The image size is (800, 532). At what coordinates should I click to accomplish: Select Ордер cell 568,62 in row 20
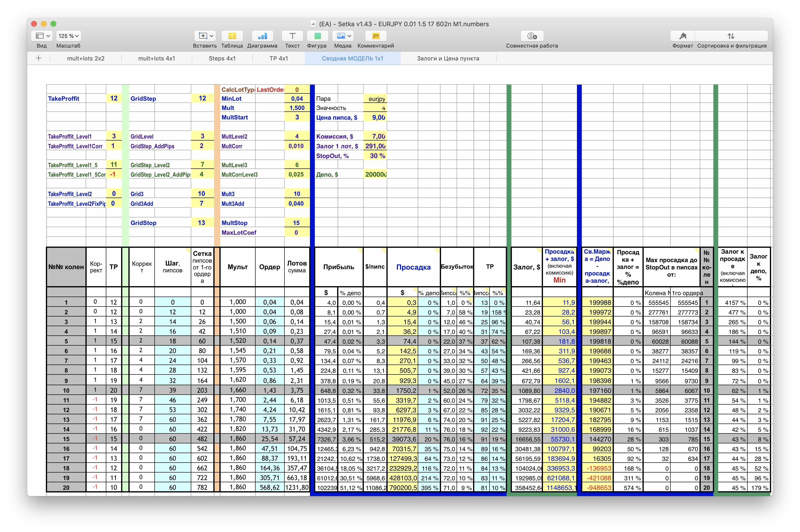pos(270,487)
